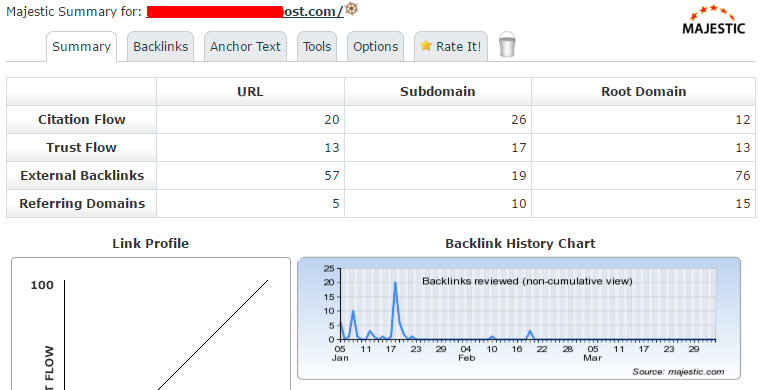Viewport: 762px width, 390px height.
Task: Click the Link Profile chart area
Action: click(151, 324)
